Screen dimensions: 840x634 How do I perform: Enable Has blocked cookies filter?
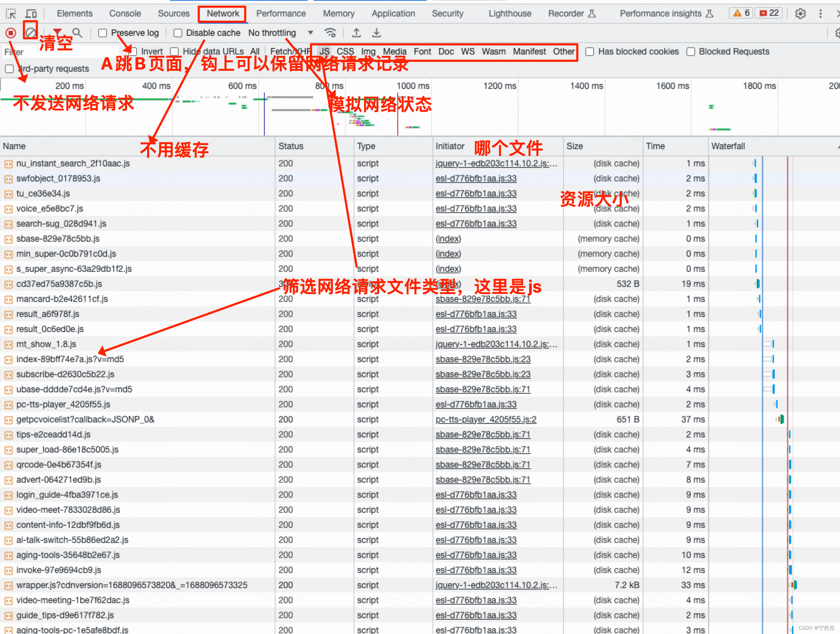[x=589, y=52]
